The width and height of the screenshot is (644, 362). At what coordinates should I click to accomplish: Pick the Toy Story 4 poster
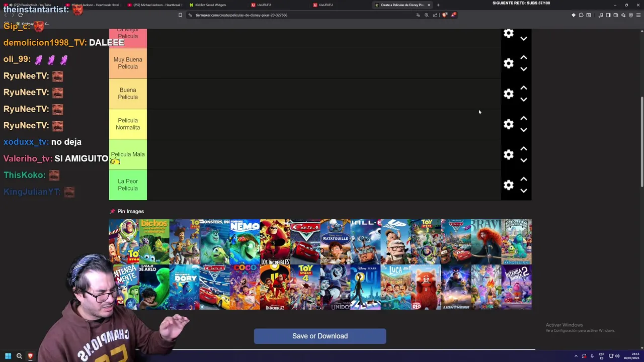pyautogui.click(x=305, y=287)
